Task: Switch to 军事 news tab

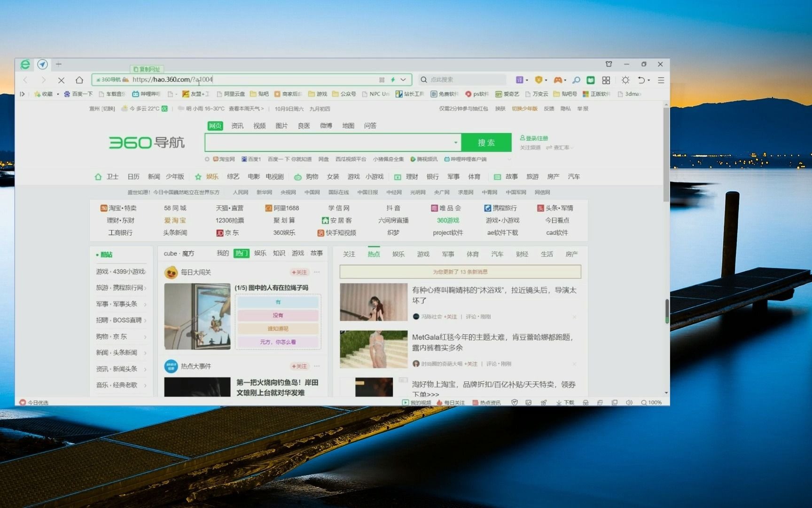Action: [448, 254]
